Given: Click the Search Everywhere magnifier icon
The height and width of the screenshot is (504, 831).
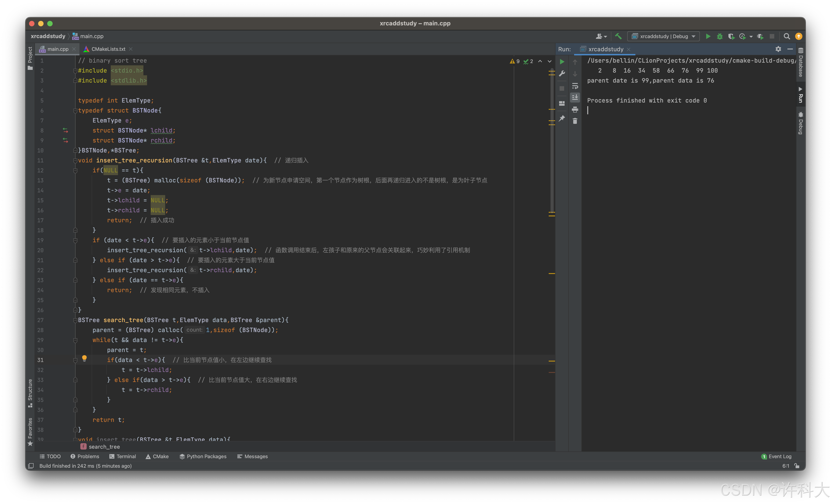Looking at the screenshot, I should (787, 37).
